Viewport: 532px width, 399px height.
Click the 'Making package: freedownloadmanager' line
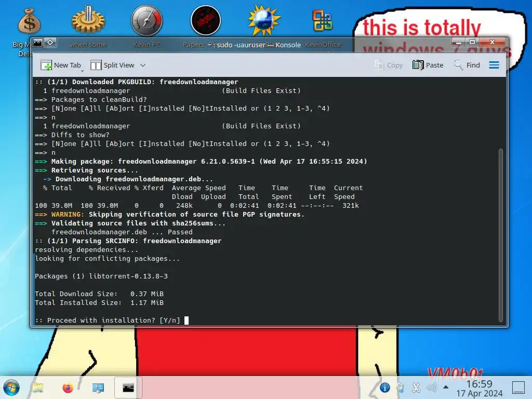tap(201, 162)
